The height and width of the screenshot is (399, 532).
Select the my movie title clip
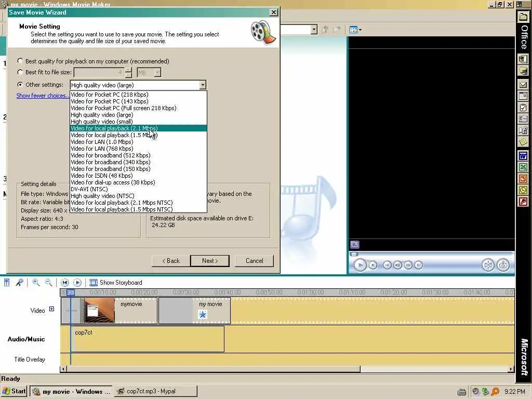coord(195,311)
